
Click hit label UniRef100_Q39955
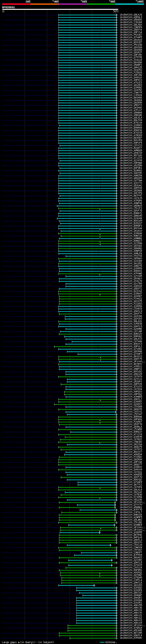tap(131, 532)
